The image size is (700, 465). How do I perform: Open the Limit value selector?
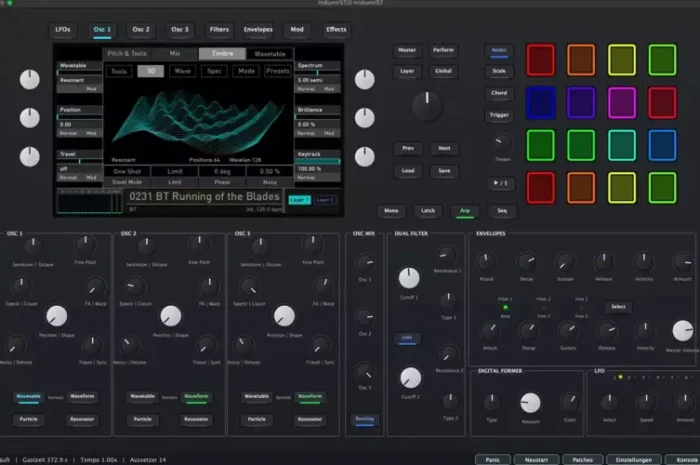(x=175, y=171)
